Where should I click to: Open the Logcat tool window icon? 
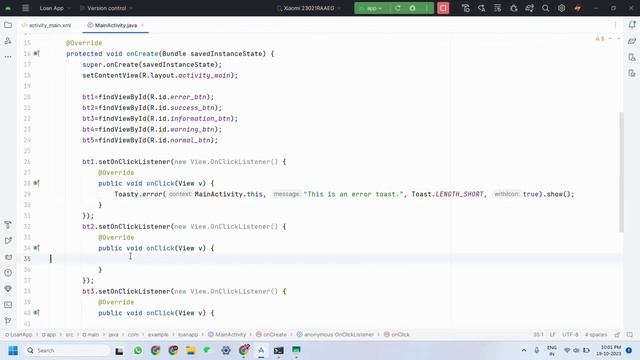8,257
